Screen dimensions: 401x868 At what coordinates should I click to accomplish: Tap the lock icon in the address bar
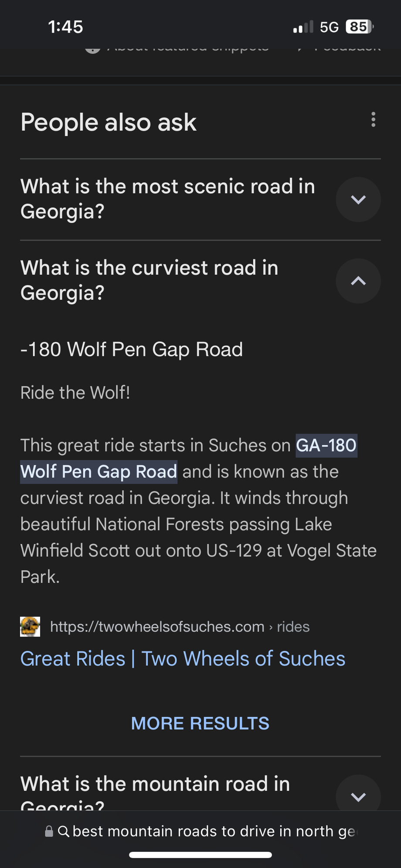point(49,831)
